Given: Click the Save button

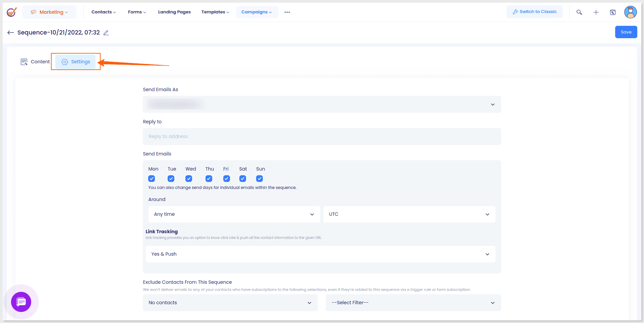Looking at the screenshot, I should pyautogui.click(x=626, y=32).
